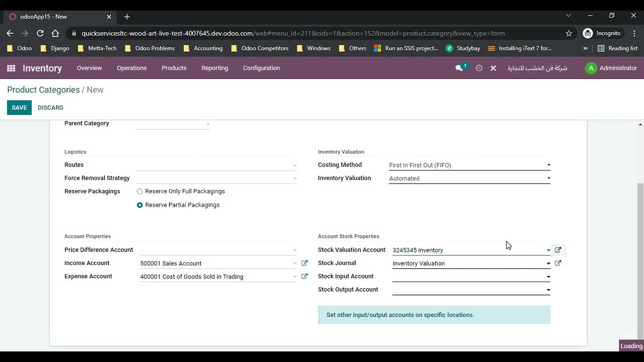Viewport: 644px width, 362px height.
Task: Expand the Stock Valuation Account dropdown
Action: [548, 250]
